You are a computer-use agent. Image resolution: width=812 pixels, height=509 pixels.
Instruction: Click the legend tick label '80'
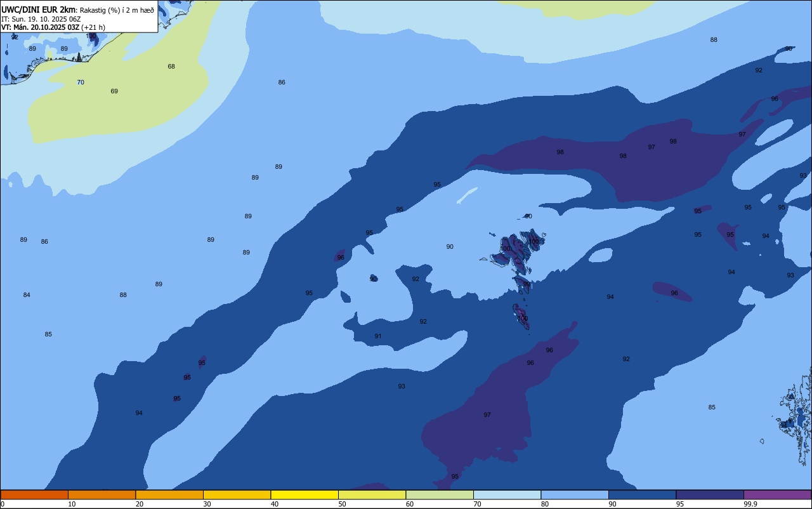545,504
